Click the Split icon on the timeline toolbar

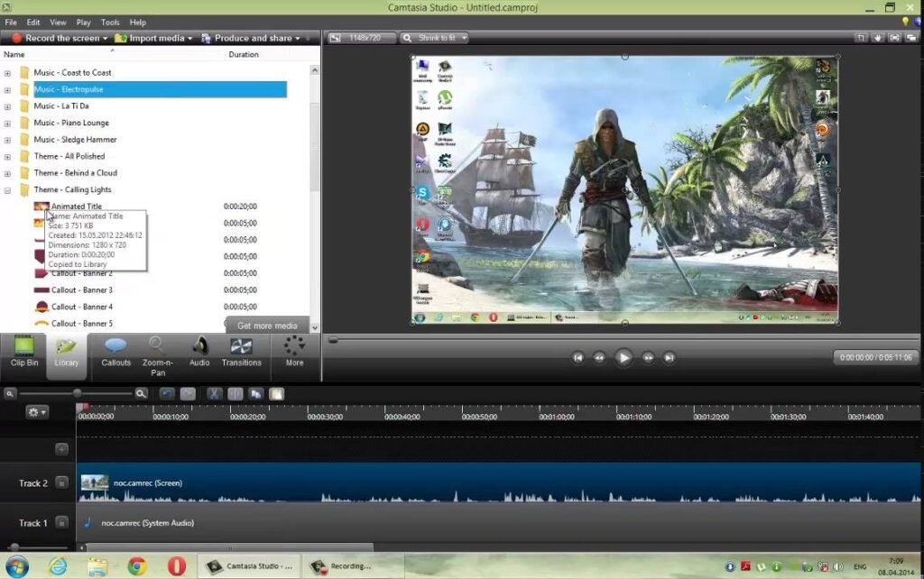pos(235,393)
